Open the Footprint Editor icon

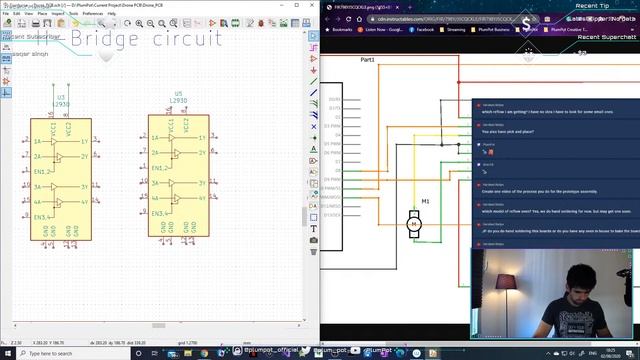click(236, 23)
